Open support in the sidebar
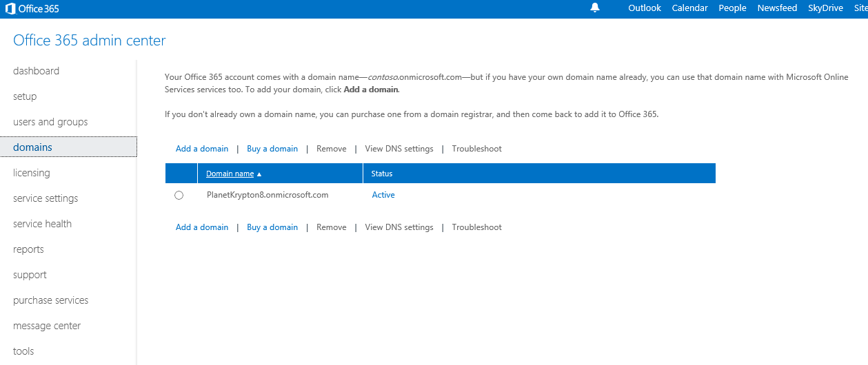This screenshot has height=365, width=868. tap(30, 275)
